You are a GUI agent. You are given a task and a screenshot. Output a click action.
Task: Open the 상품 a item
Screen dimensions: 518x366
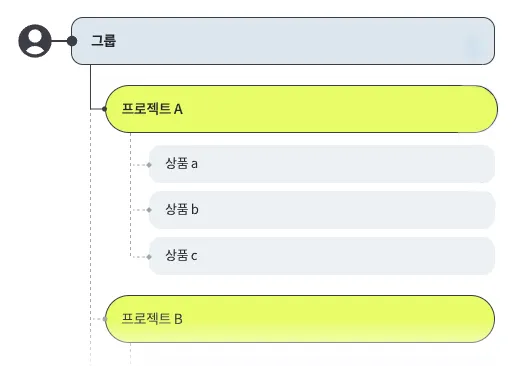pos(322,164)
